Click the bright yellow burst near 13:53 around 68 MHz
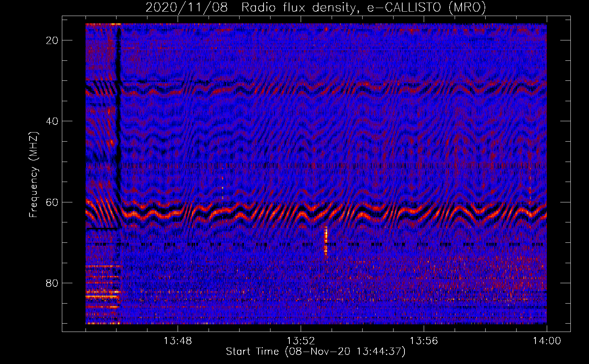Screen dimensions: 589x364 point(326,240)
